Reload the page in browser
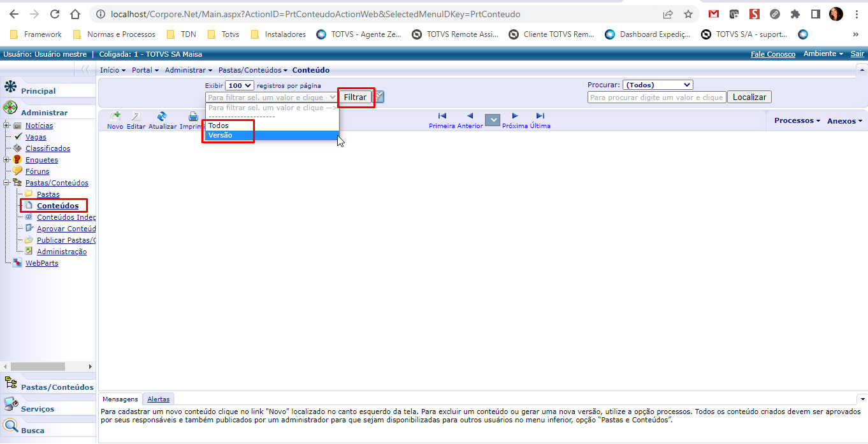Screen dimensions: 868x444 click(55, 14)
